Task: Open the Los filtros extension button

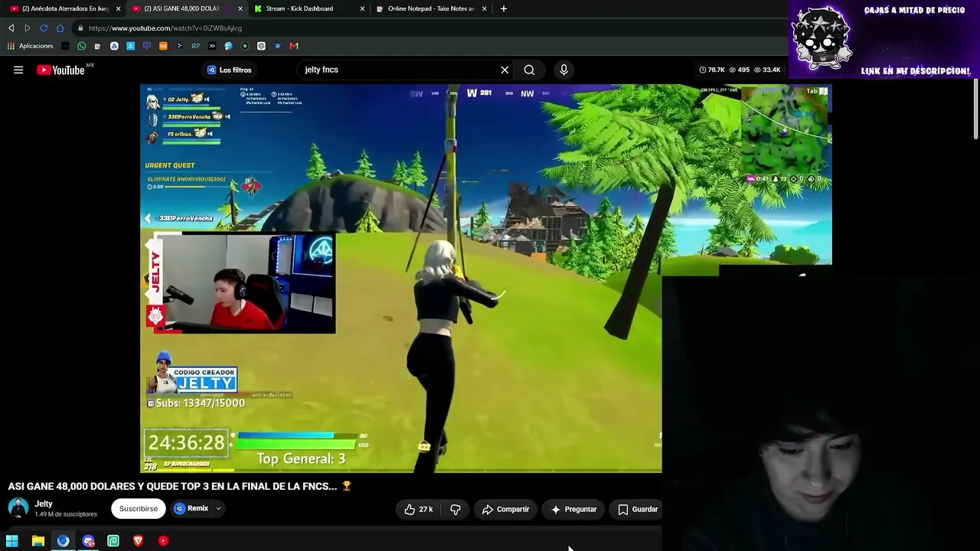Action: click(229, 70)
